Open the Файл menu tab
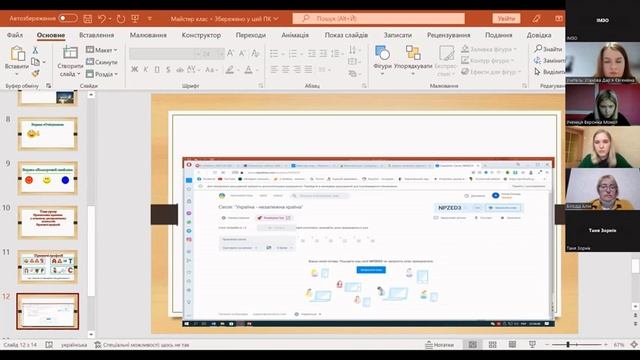The height and width of the screenshot is (360, 640). coord(15,35)
